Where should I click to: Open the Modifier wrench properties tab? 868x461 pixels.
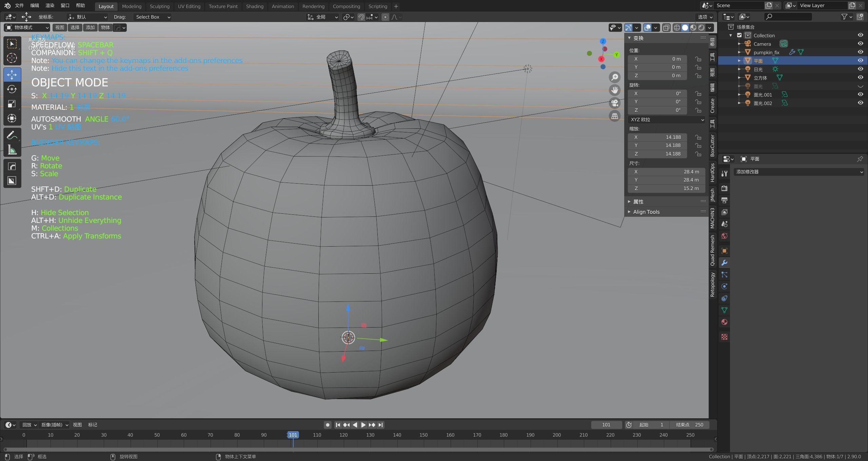point(724,263)
